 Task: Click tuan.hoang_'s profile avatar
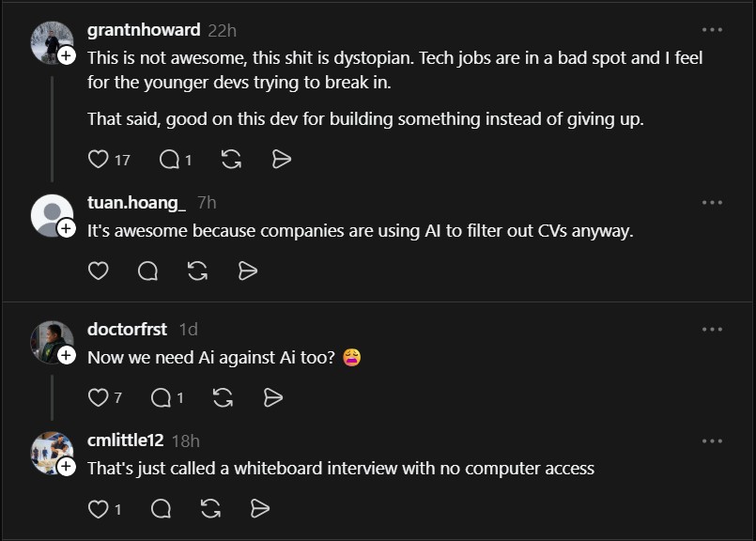[52, 215]
